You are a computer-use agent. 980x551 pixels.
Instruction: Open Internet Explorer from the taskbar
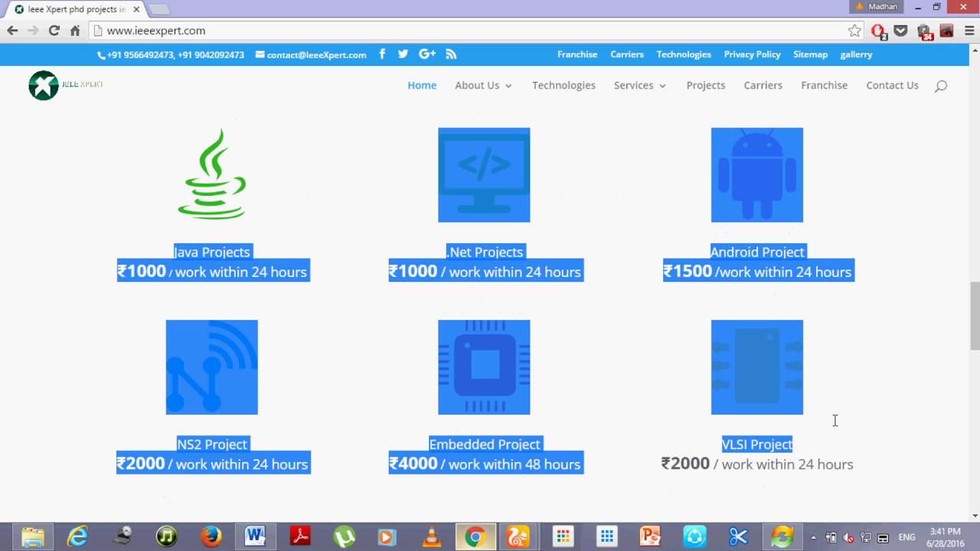(77, 536)
